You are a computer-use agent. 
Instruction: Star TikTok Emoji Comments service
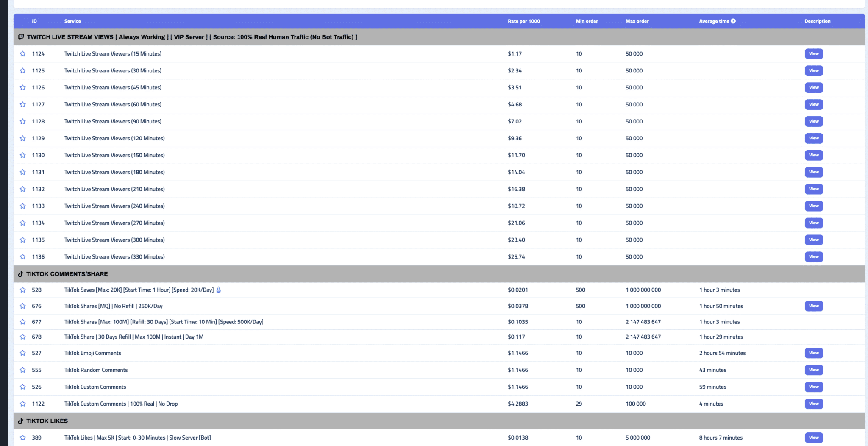[22, 353]
